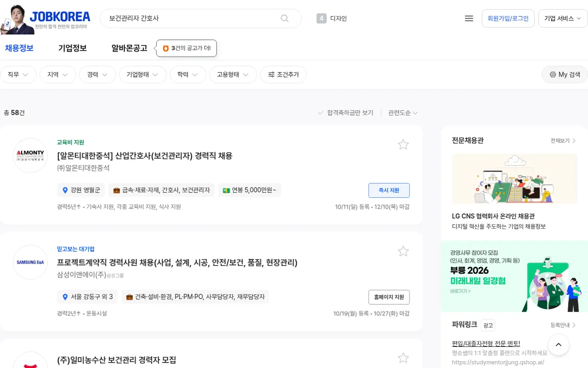This screenshot has width=588, height=368.
Task: Open 알몬티대한중석 산업간호사 job posting title
Action: tap(145, 156)
